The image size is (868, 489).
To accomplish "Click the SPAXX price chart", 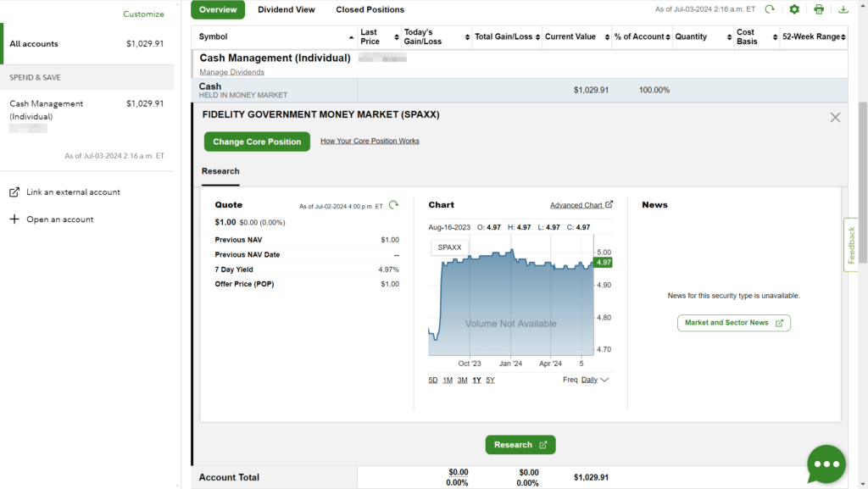I will coord(510,296).
